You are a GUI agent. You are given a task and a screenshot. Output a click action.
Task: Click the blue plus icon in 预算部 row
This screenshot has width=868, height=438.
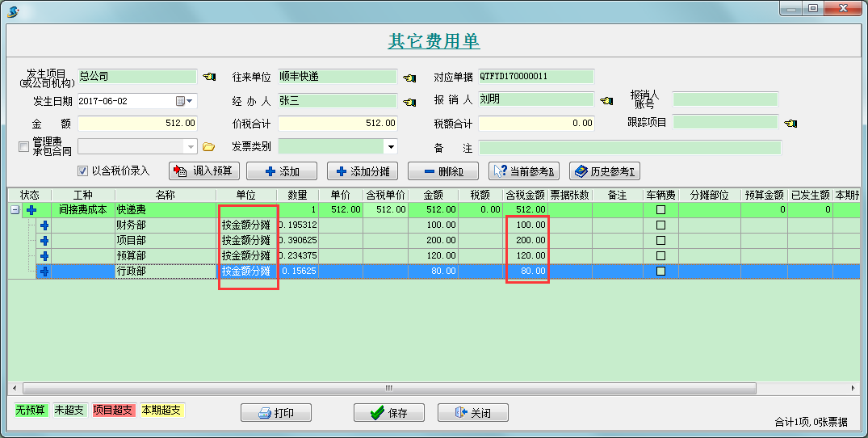[x=44, y=256]
